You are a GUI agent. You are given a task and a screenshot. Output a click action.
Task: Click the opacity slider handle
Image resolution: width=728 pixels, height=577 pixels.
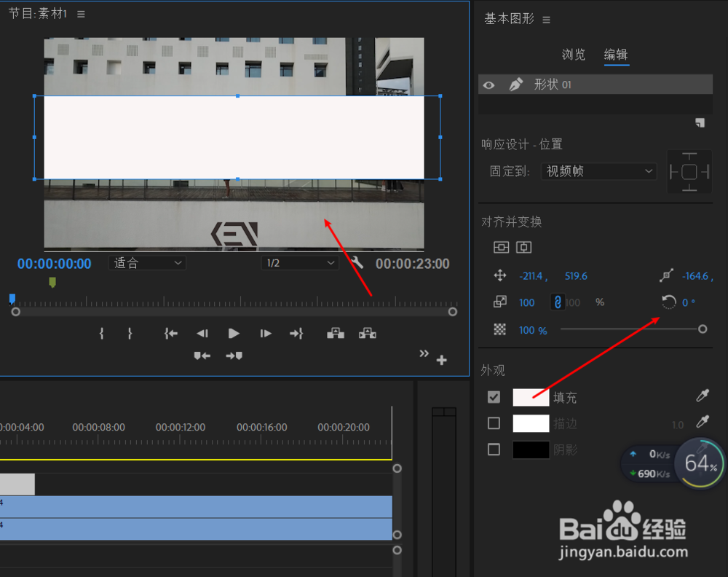click(x=703, y=329)
